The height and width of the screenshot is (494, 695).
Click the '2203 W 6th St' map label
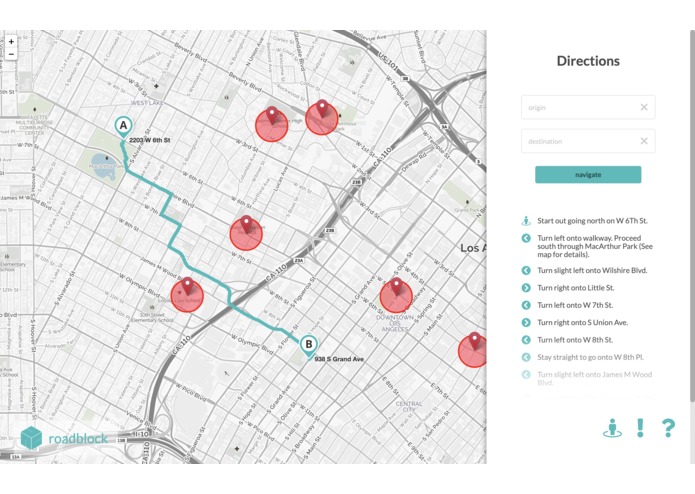click(149, 140)
